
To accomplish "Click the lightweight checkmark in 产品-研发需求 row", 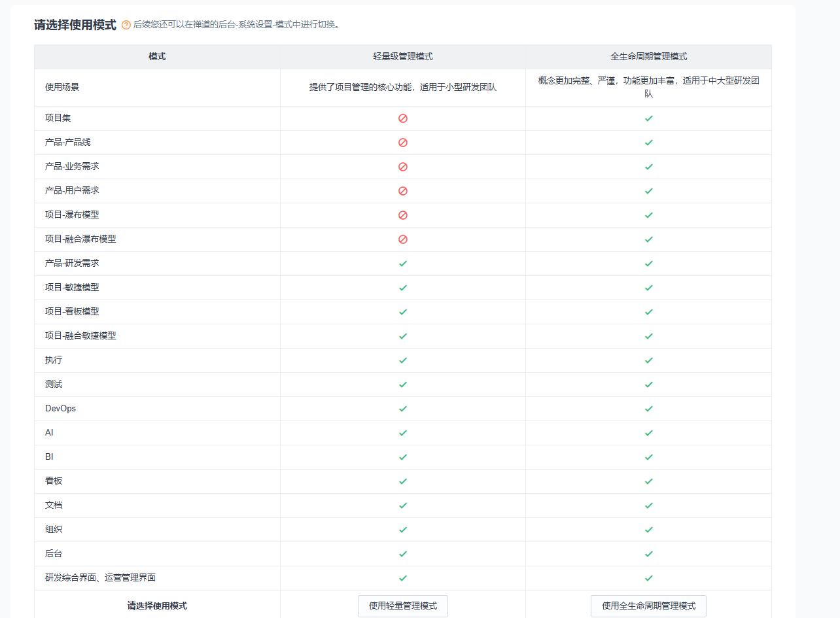I will pos(403,264).
